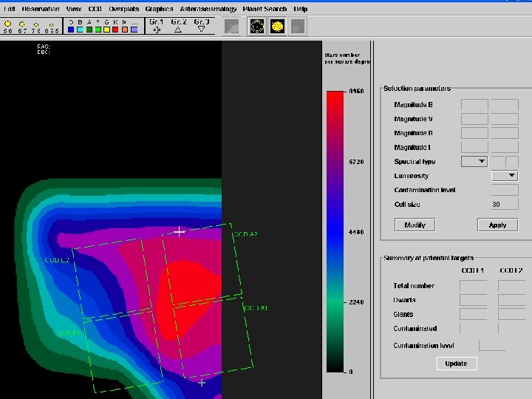Select the magnitude 7-8 star icon
The width and height of the screenshot is (532, 399).
[37, 25]
